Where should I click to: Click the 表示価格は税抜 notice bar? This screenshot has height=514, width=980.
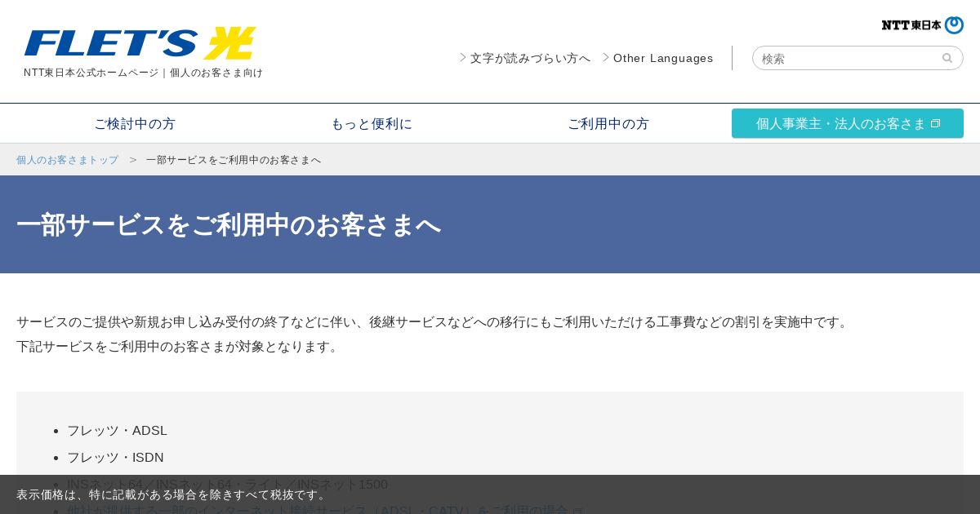(490, 494)
